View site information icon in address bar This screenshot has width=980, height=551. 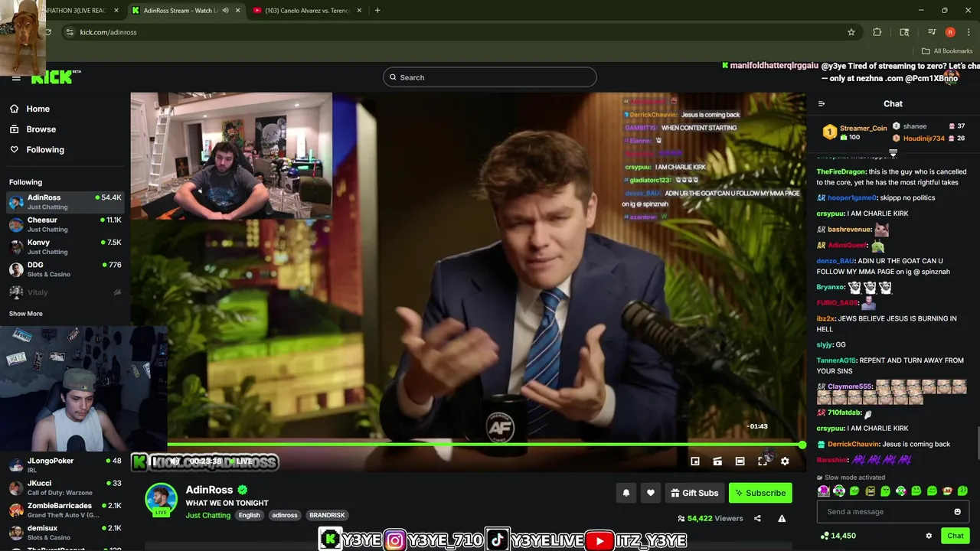tap(70, 32)
